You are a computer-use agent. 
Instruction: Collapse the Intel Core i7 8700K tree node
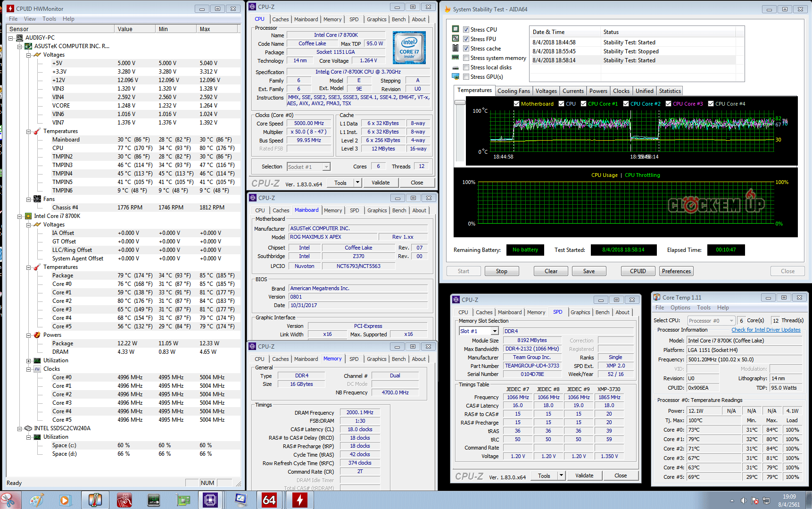tap(20, 217)
